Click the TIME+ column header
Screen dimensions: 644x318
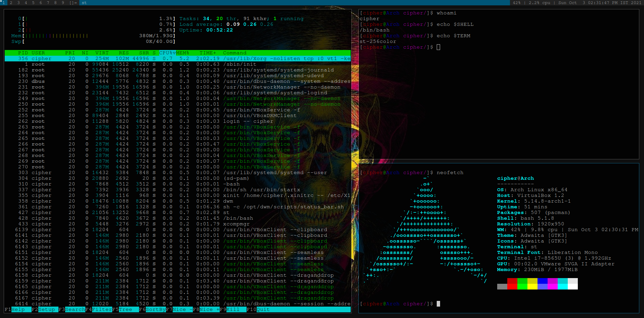pyautogui.click(x=208, y=53)
